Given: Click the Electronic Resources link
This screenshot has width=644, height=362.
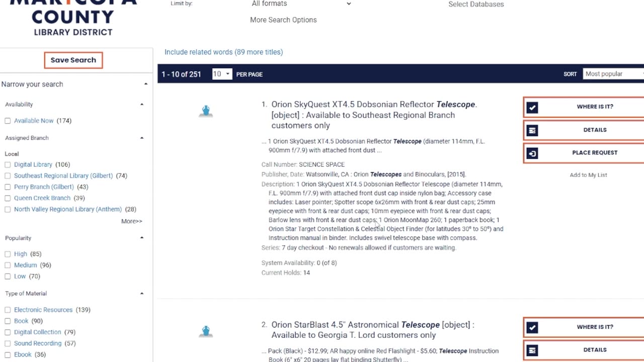Looking at the screenshot, I should (x=43, y=310).
